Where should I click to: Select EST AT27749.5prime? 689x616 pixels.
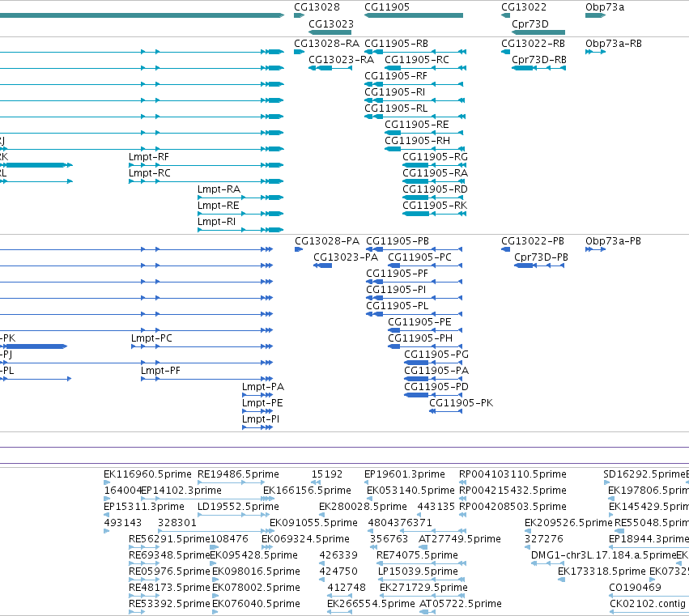(460, 539)
